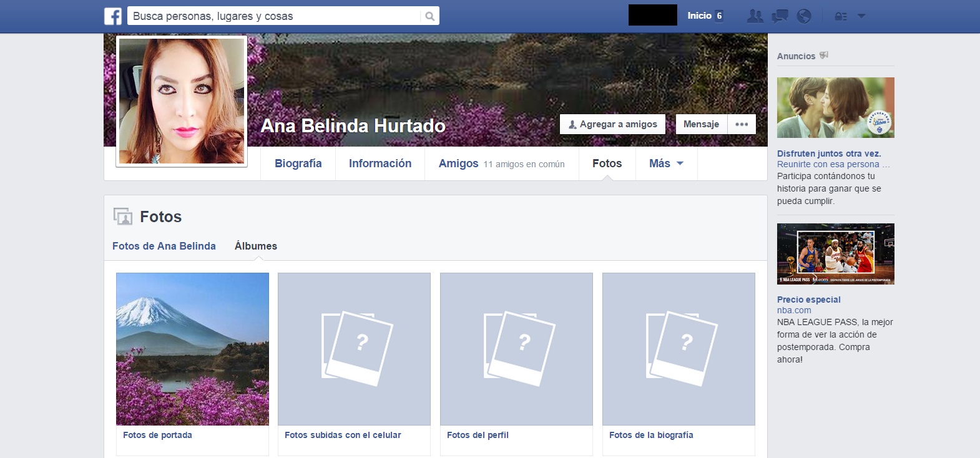This screenshot has height=458, width=980.
Task: Open the Amigos tab
Action: [x=458, y=163]
